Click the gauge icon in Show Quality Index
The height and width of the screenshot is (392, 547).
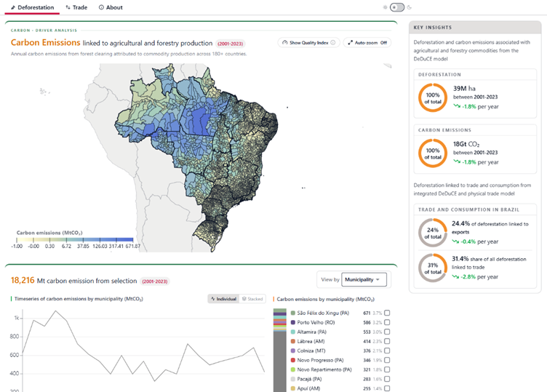point(285,43)
